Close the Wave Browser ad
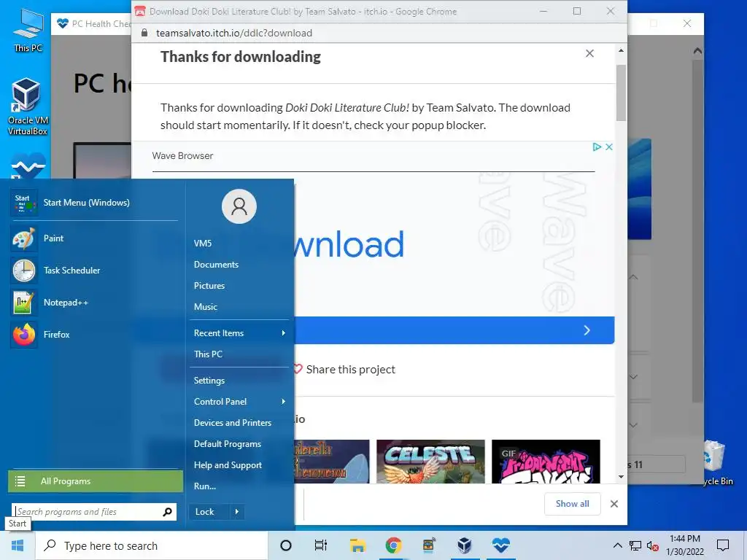This screenshot has width=747, height=560. coord(609,147)
